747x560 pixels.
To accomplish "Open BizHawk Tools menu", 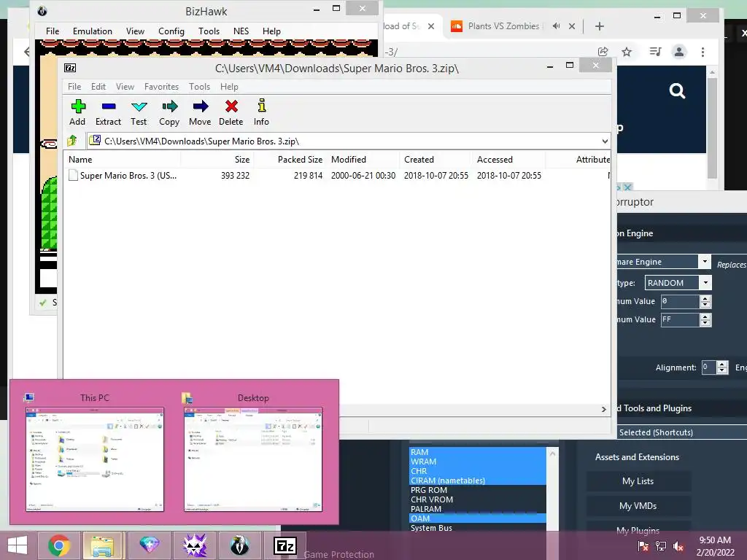I will click(x=209, y=31).
